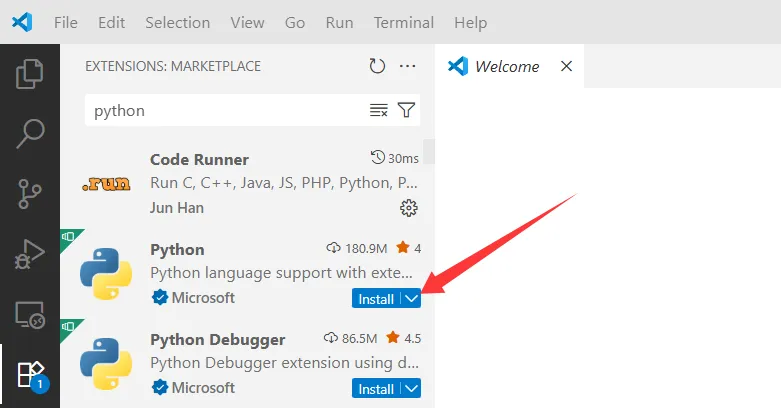The image size is (781, 408).
Task: Switch to the Welcome tab
Action: tap(507, 66)
